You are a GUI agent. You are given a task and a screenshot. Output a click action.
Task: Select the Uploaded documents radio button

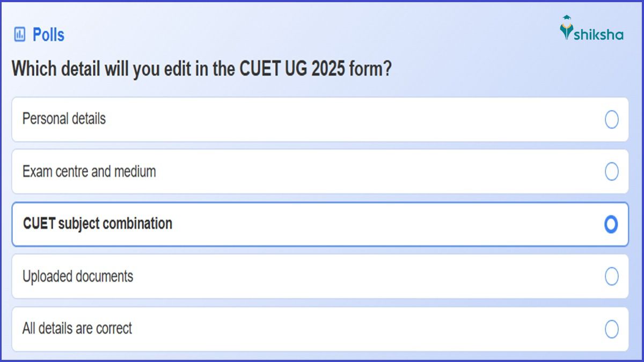click(611, 276)
